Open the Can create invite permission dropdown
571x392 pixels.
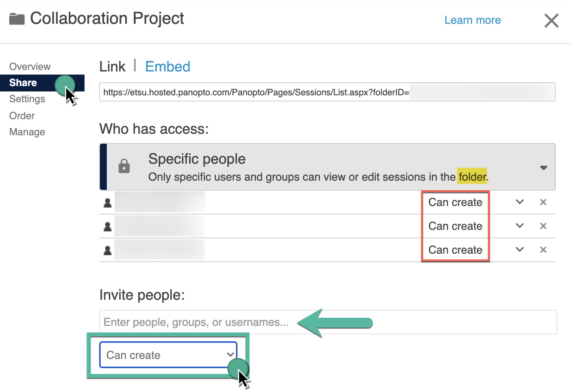168,355
